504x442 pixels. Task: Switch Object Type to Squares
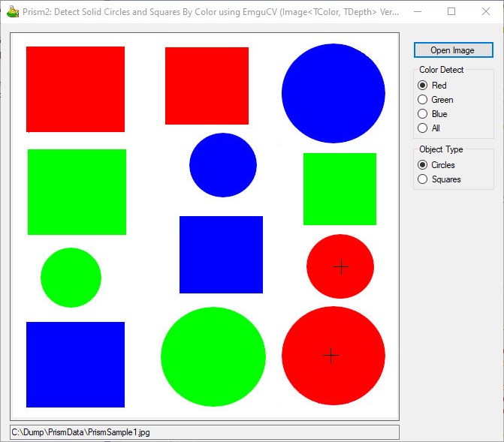click(x=423, y=179)
